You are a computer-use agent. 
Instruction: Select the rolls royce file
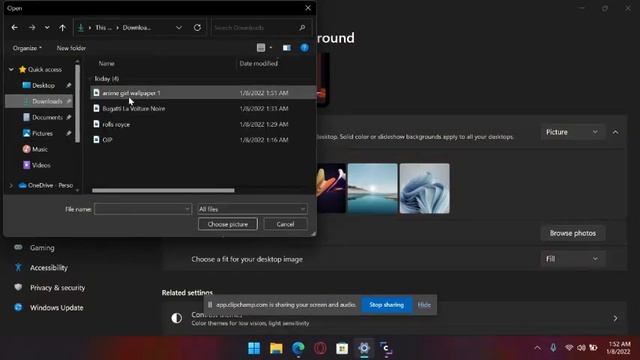(x=202, y=124)
